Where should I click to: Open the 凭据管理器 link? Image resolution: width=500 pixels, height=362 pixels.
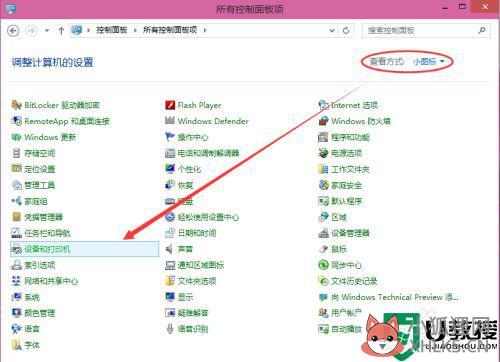point(43,217)
